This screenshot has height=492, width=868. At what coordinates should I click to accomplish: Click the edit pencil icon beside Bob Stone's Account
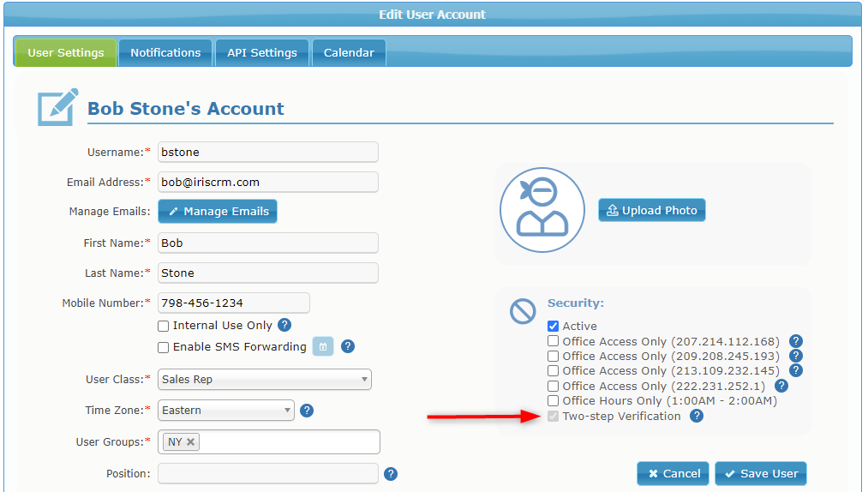coord(57,107)
